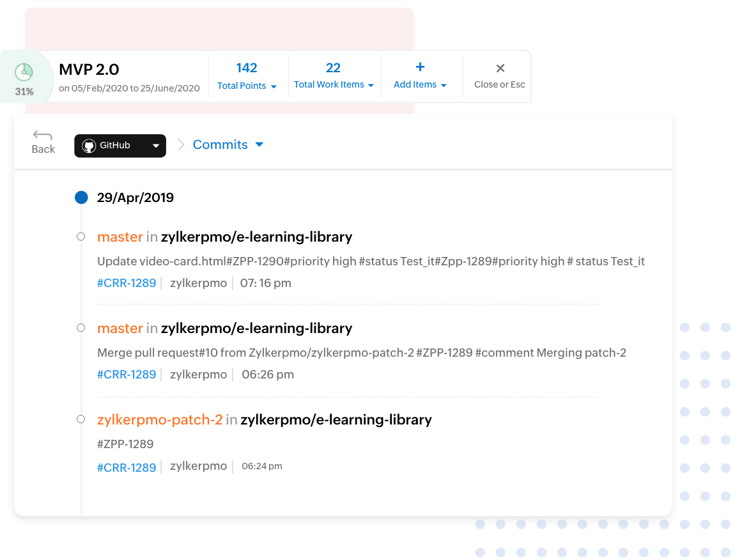This screenshot has width=735, height=560.
Task: Click the 22 work items count
Action: [x=333, y=68]
